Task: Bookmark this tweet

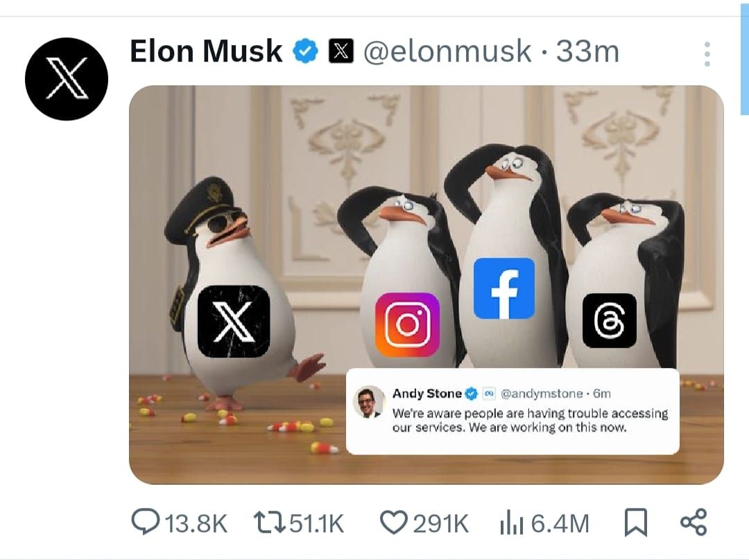Action: (x=635, y=523)
